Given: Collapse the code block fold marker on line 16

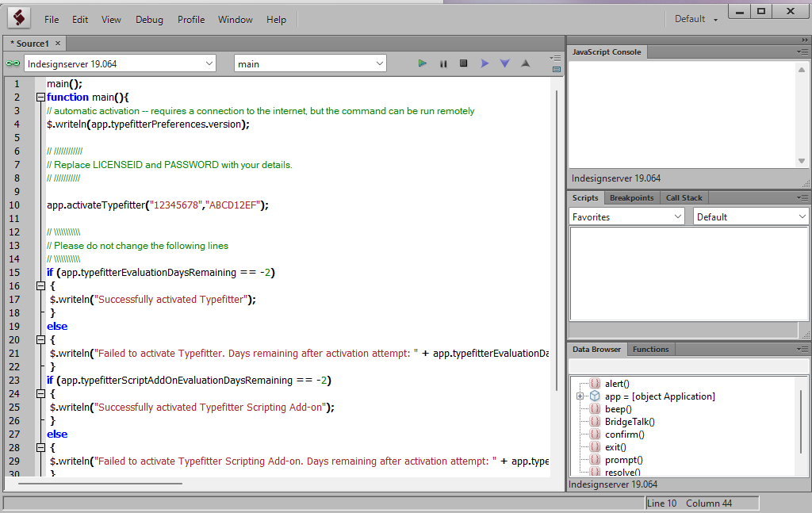Looking at the screenshot, I should pyautogui.click(x=40, y=285).
